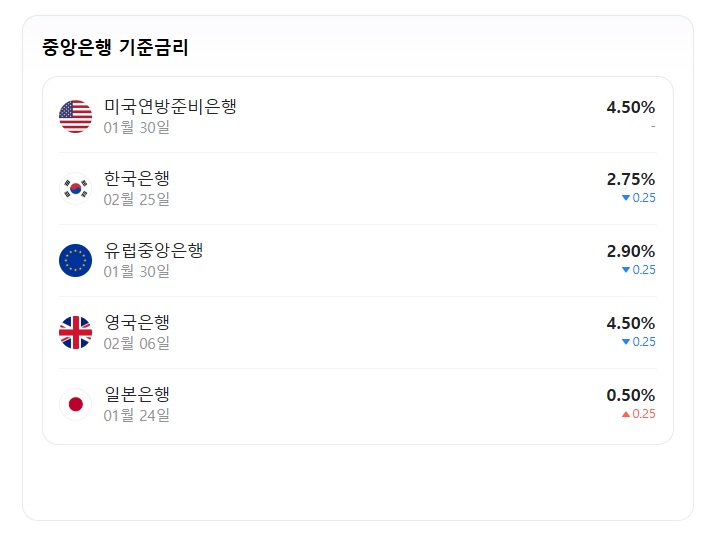
Task: Click the blue down arrow under 2.75%
Action: pos(626,198)
